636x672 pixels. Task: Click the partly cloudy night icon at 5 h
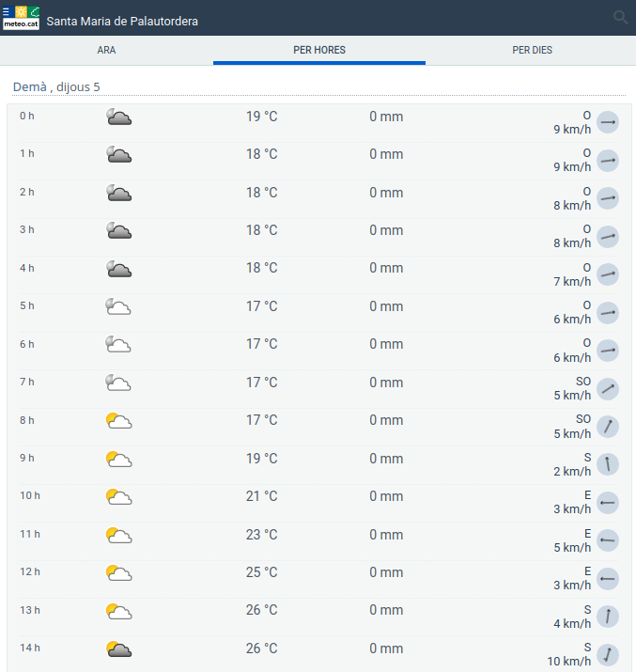pos(118,306)
